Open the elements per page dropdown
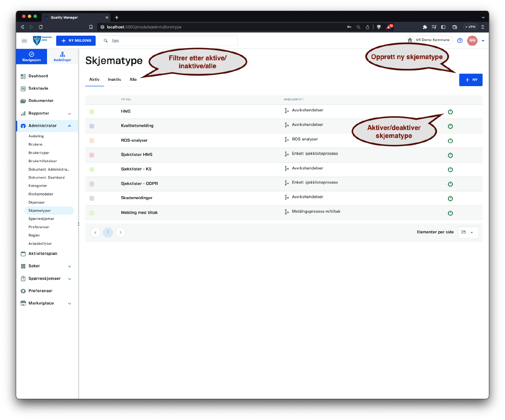Image resolution: width=505 pixels, height=420 pixels. (x=468, y=233)
